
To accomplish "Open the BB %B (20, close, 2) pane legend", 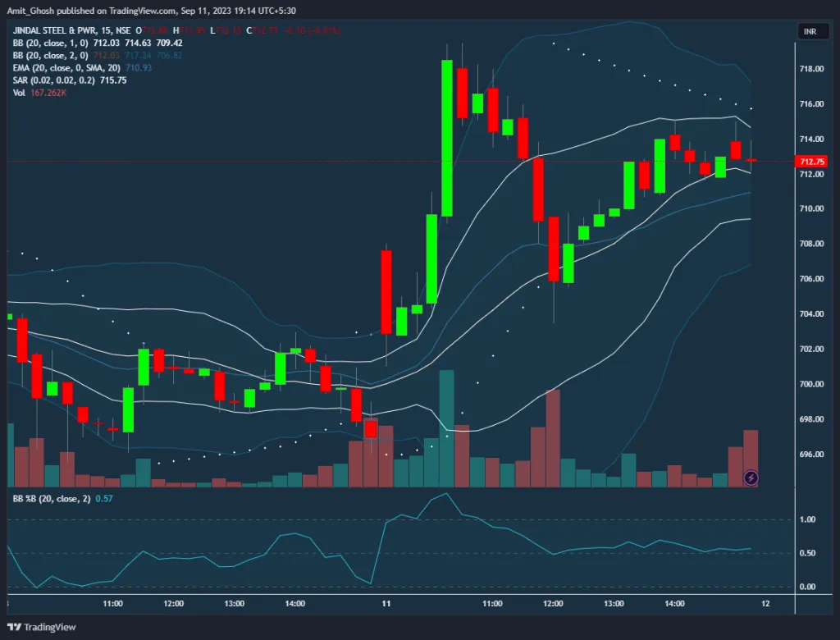I will 51,498.
